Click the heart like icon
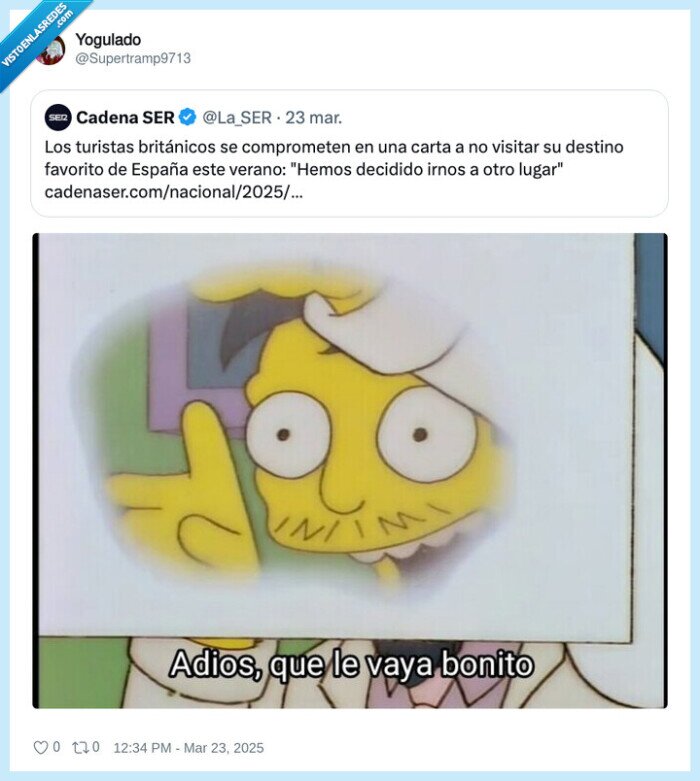Screen dimensions: 700x781 pos(40,747)
